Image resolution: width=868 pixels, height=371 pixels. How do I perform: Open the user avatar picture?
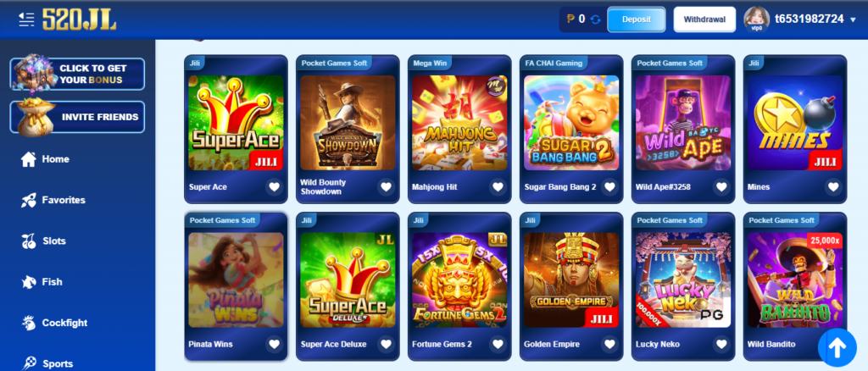coord(756,19)
